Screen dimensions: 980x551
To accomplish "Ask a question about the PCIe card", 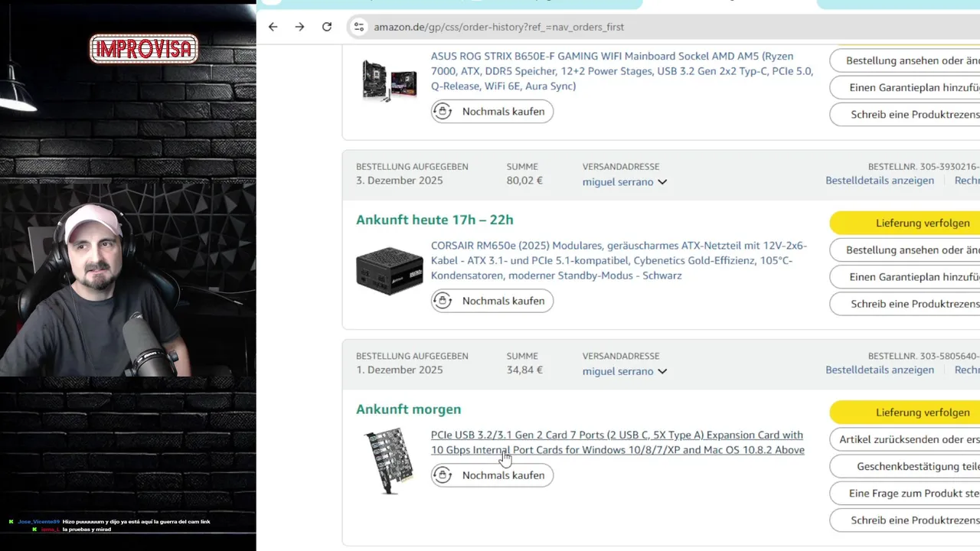I will coord(905,494).
